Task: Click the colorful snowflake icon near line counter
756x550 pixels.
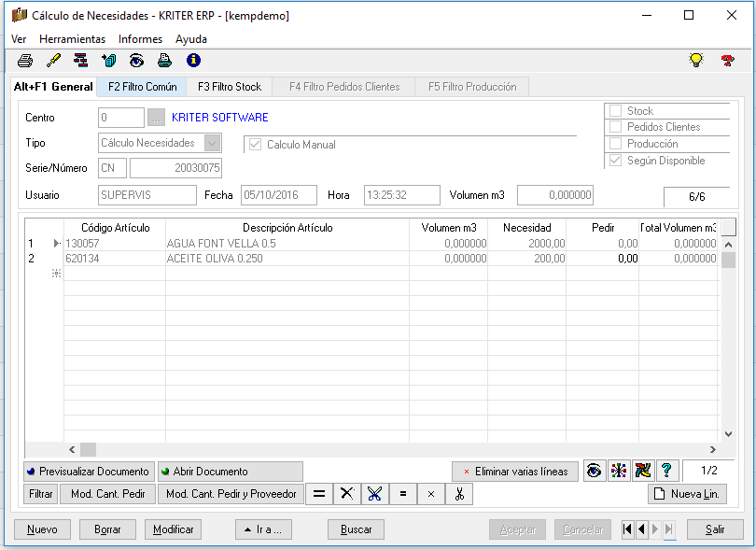Action: click(x=619, y=471)
